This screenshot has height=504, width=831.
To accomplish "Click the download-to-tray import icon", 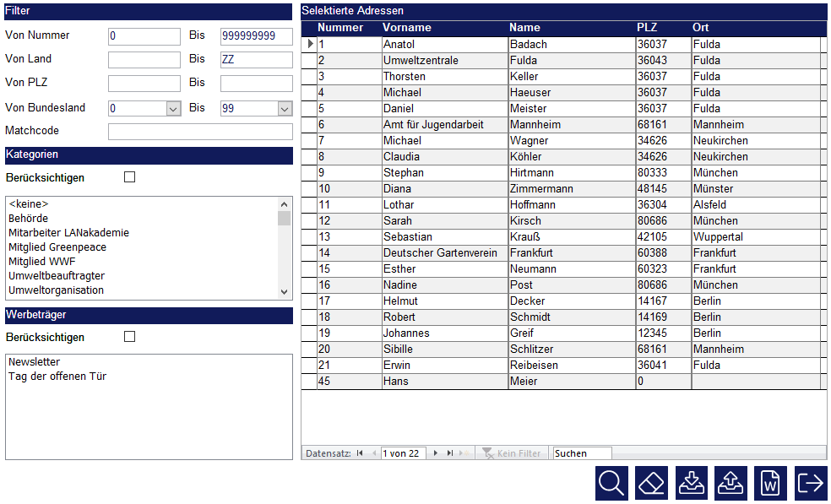I will 691,483.
